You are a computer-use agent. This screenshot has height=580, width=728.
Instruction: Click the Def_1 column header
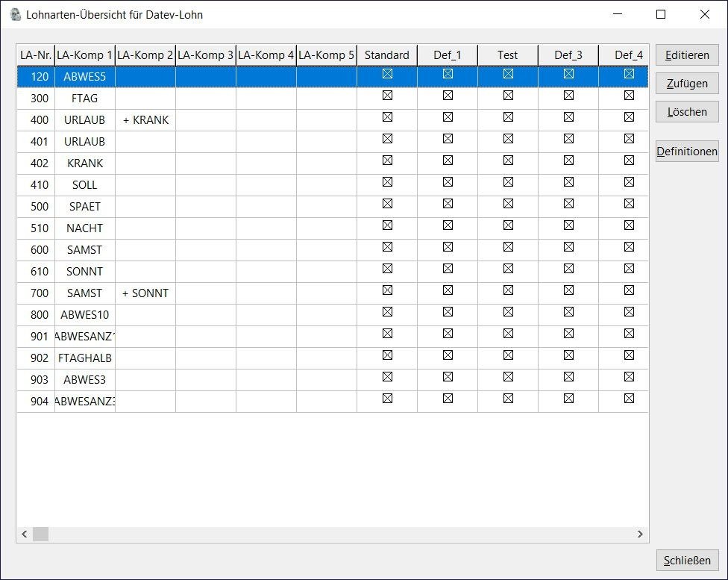pyautogui.click(x=447, y=55)
